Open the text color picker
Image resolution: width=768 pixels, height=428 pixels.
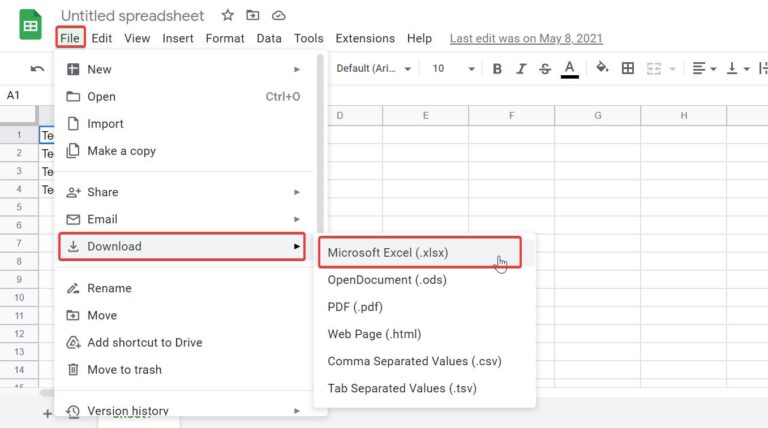pos(569,69)
